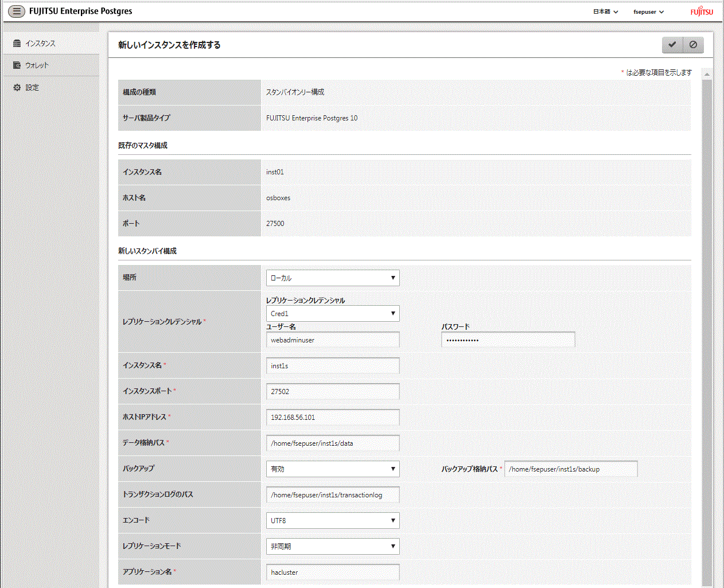This screenshot has height=588, width=724.
Task: Open the レプリケーションモード 非同期 dropdown
Action: 333,547
